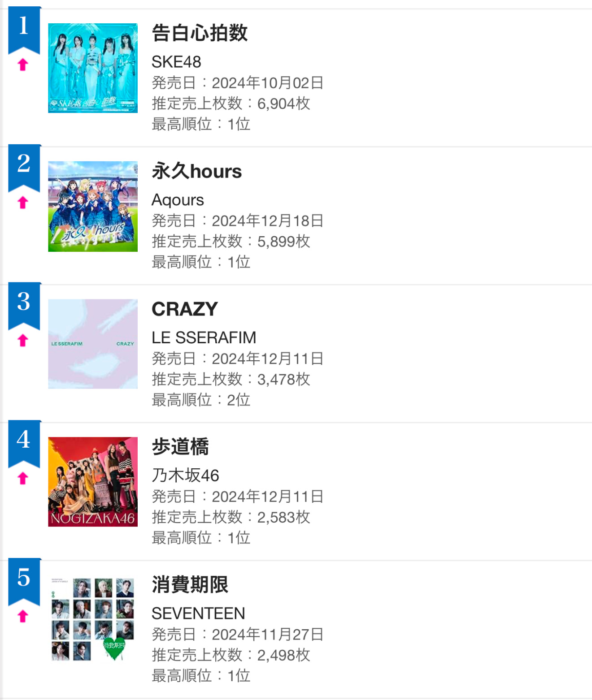This screenshot has height=700, width=592.
Task: Open the SKE48 告白心拍数 cover image
Action: tap(93, 68)
